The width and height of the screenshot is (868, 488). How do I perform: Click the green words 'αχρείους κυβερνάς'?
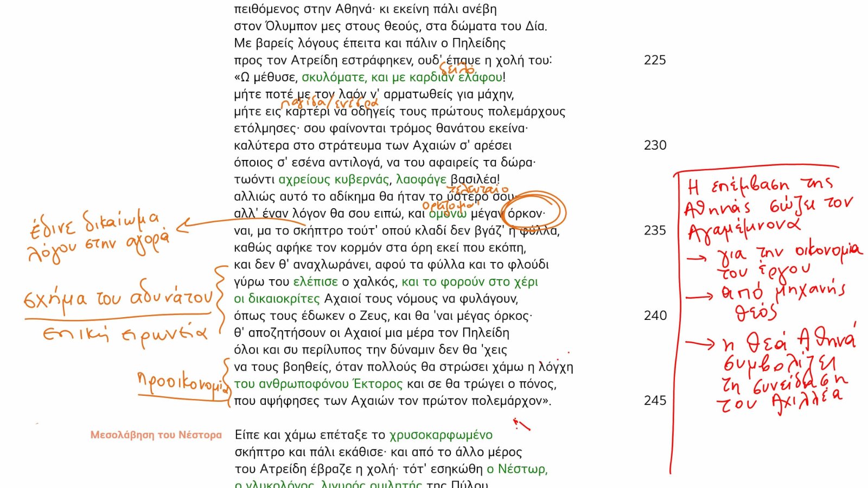click(x=334, y=179)
